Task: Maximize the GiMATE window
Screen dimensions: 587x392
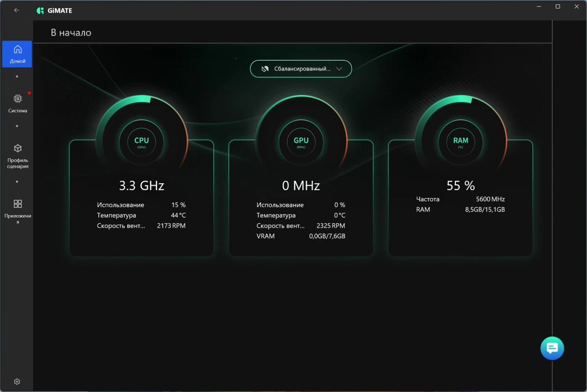Action: (558, 7)
